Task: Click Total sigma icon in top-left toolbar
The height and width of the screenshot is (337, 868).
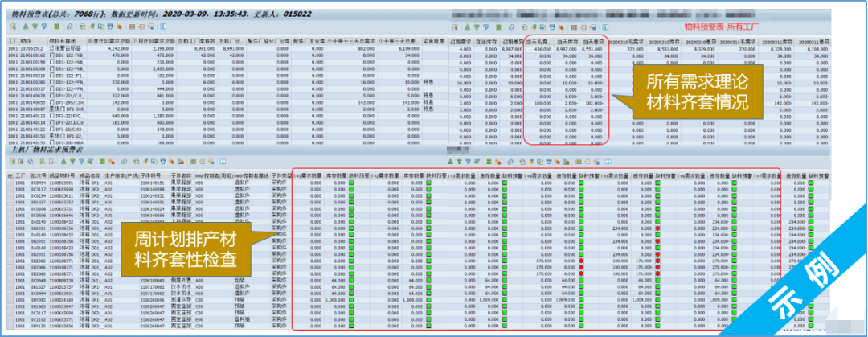Action: pos(56,27)
